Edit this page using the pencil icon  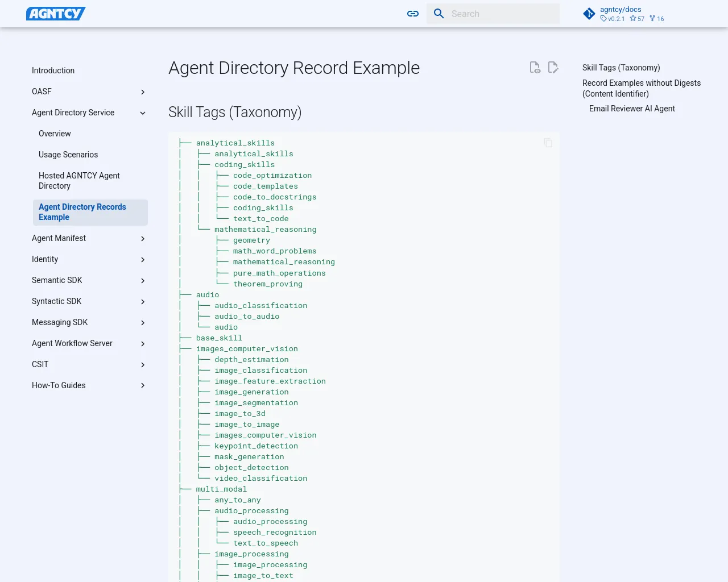[553, 67]
